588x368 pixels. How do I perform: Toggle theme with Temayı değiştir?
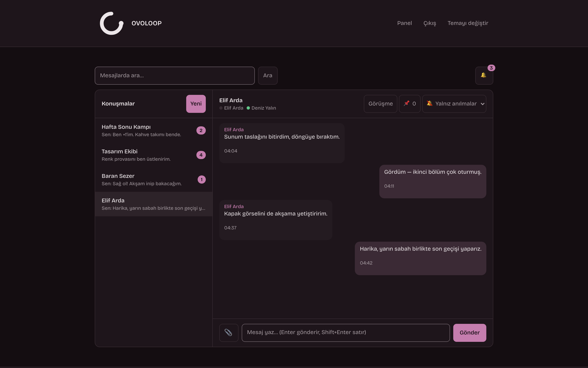(468, 23)
